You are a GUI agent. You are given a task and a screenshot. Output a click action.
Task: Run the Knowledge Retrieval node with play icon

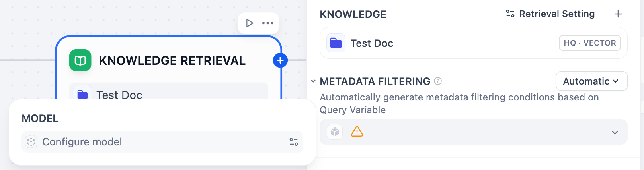(250, 23)
